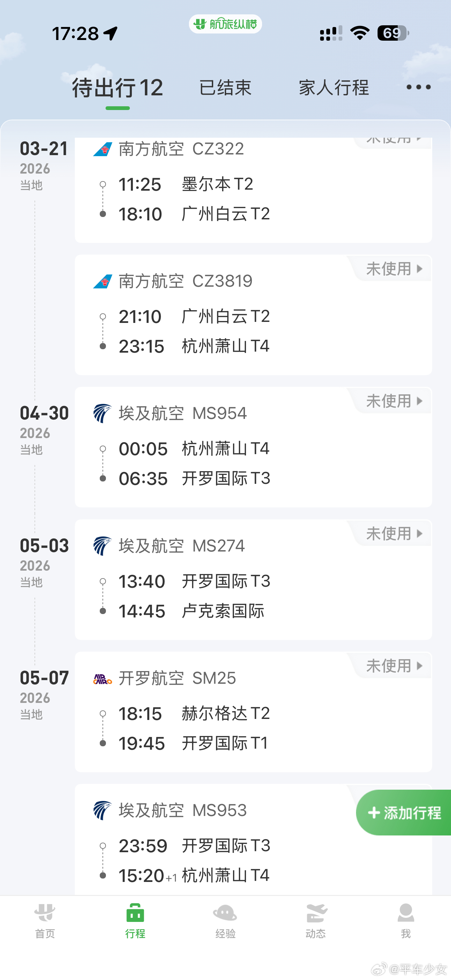Expand 未使用 status on flight MS274
This screenshot has width=451, height=980.
[x=394, y=534]
